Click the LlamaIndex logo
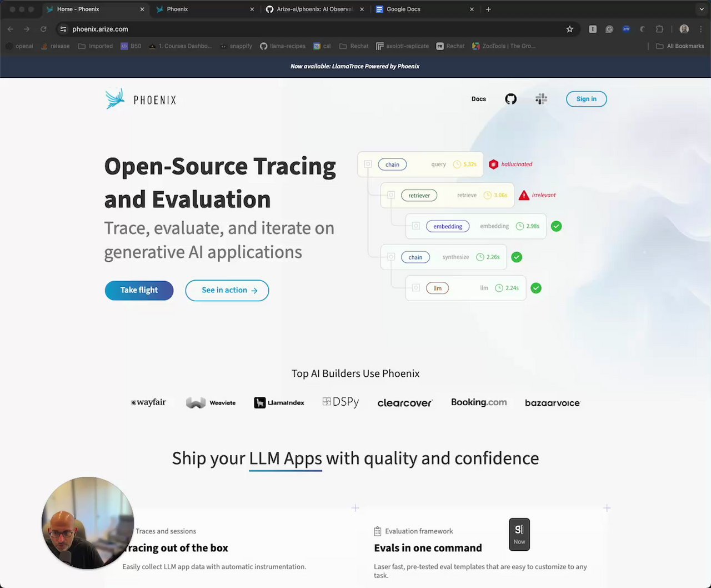Viewport: 711px width, 588px height. coord(279,403)
